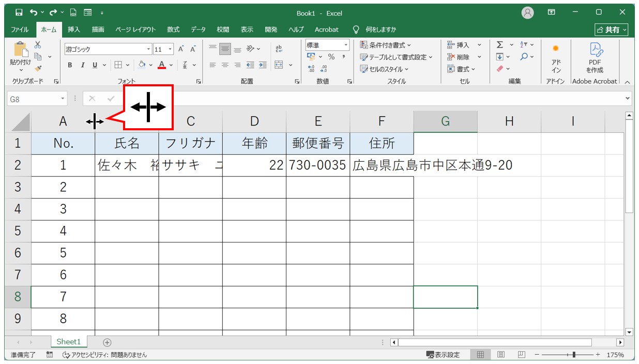Viewport: 639px width, 364px height.
Task: Center the cell text horizontally
Action: 225,65
